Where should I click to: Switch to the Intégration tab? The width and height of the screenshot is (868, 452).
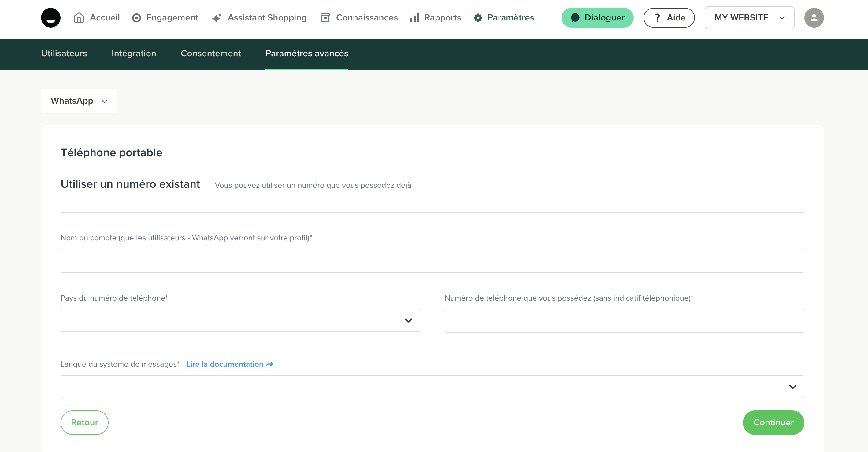(x=134, y=53)
